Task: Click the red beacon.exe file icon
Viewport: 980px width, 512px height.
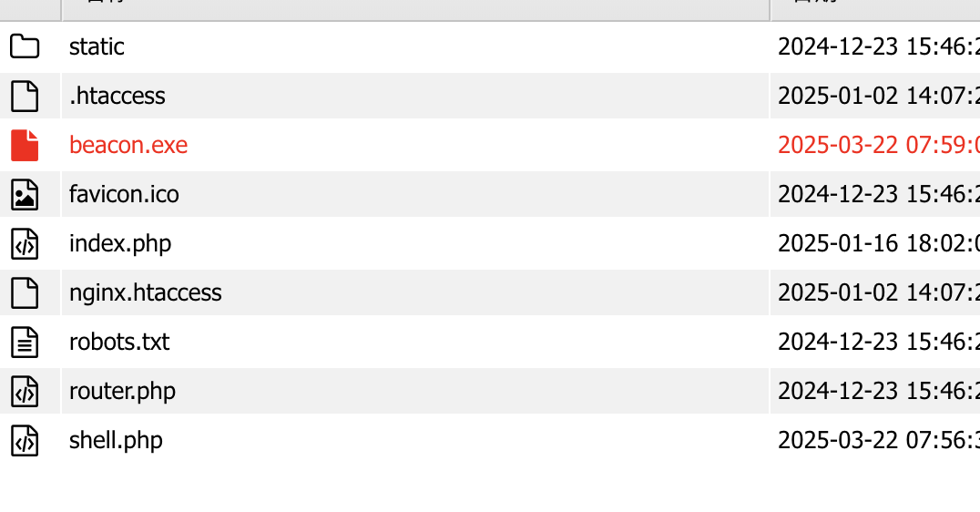Action: [x=25, y=145]
